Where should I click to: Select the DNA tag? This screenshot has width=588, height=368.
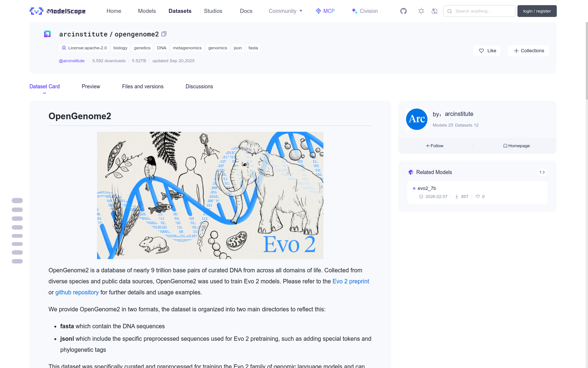click(162, 48)
